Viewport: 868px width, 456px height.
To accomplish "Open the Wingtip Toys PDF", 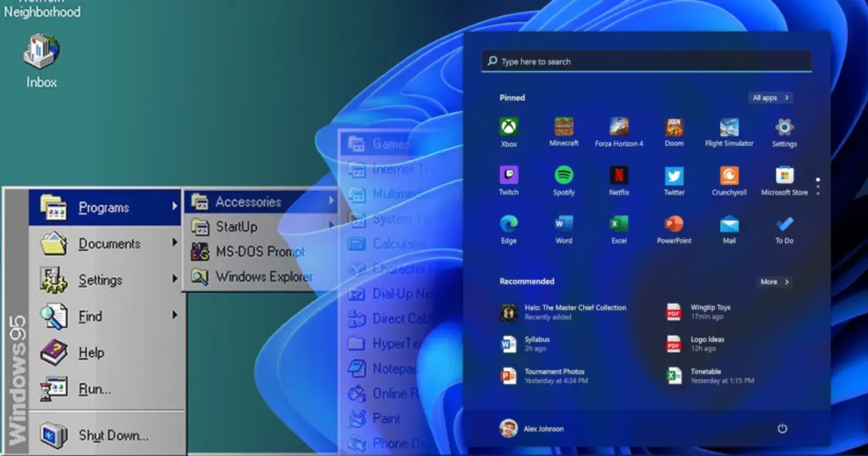I will 698,312.
